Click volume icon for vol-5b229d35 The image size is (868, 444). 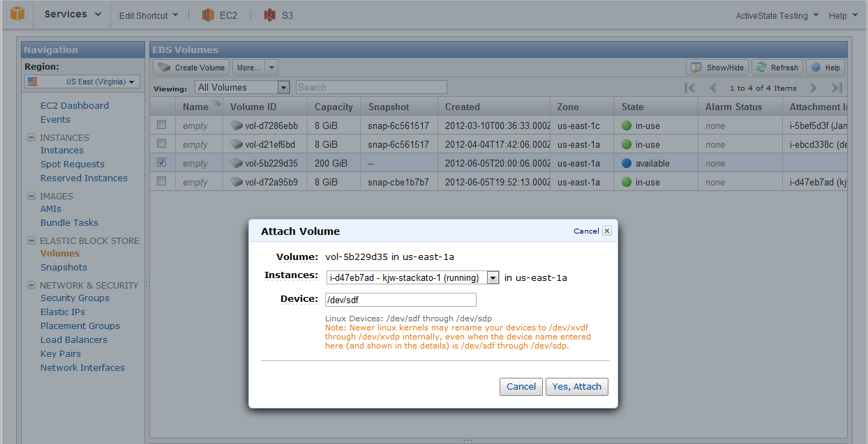(237, 164)
